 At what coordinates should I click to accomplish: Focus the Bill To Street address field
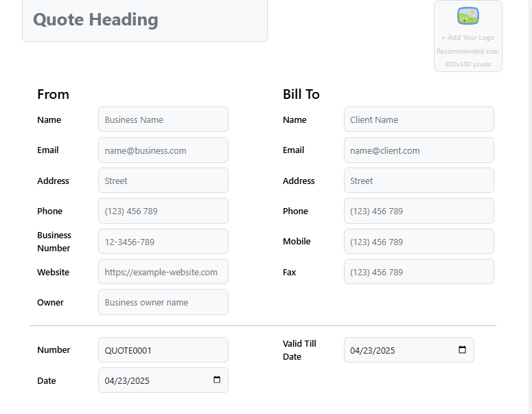(418, 181)
